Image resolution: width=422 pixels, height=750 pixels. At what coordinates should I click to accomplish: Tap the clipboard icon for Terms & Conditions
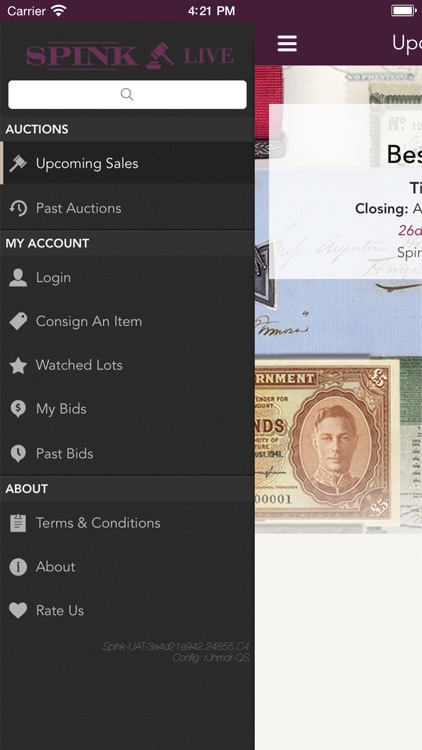click(18, 523)
